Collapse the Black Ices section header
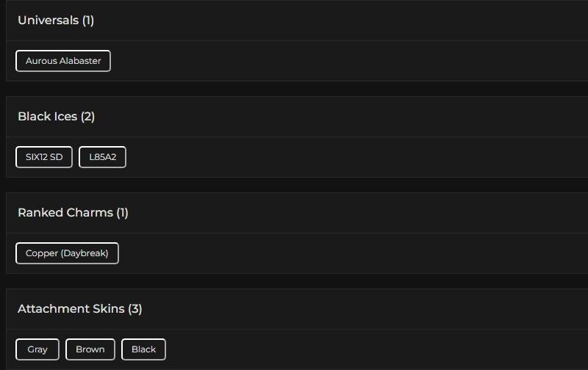Screen dimensions: 588x370 coord(47,117)
